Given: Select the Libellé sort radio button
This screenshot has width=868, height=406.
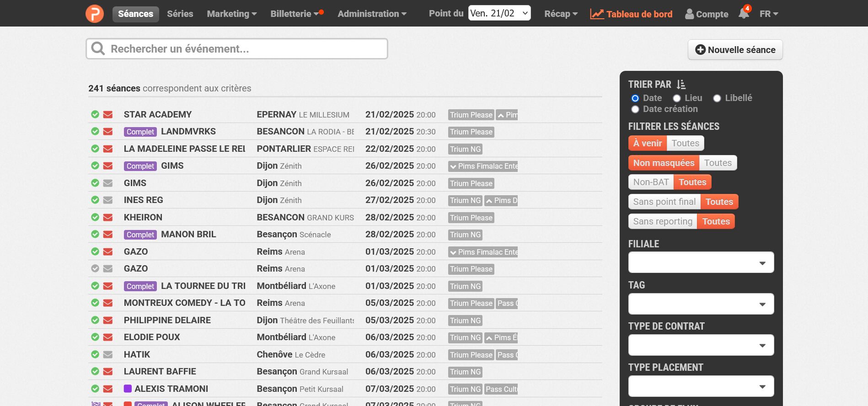Looking at the screenshot, I should click(717, 98).
